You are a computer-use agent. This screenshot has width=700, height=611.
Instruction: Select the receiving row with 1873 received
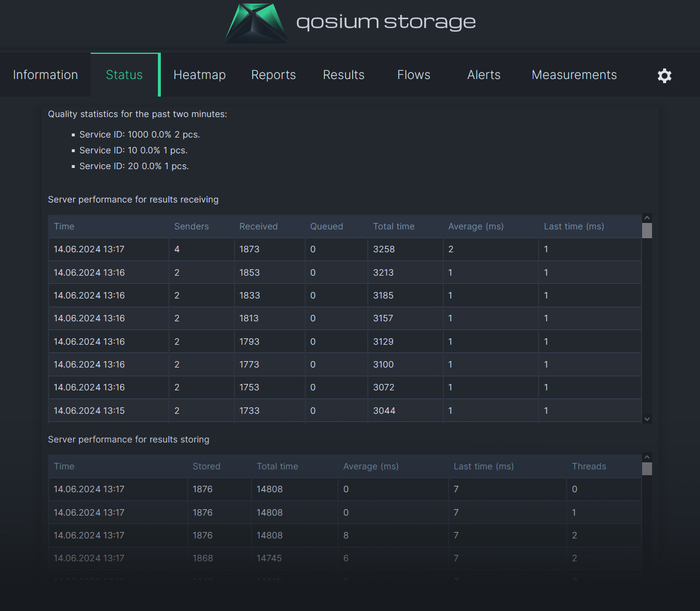(344, 249)
